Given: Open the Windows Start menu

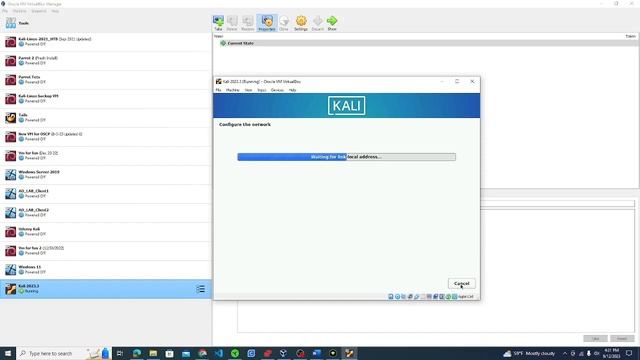Looking at the screenshot, I should click(x=8, y=353).
